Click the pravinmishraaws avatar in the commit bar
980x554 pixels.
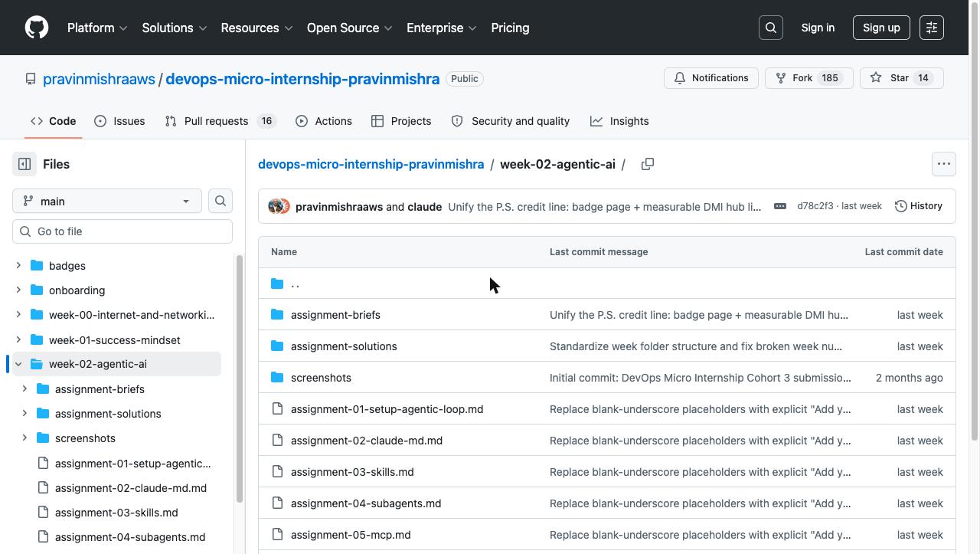tap(275, 206)
